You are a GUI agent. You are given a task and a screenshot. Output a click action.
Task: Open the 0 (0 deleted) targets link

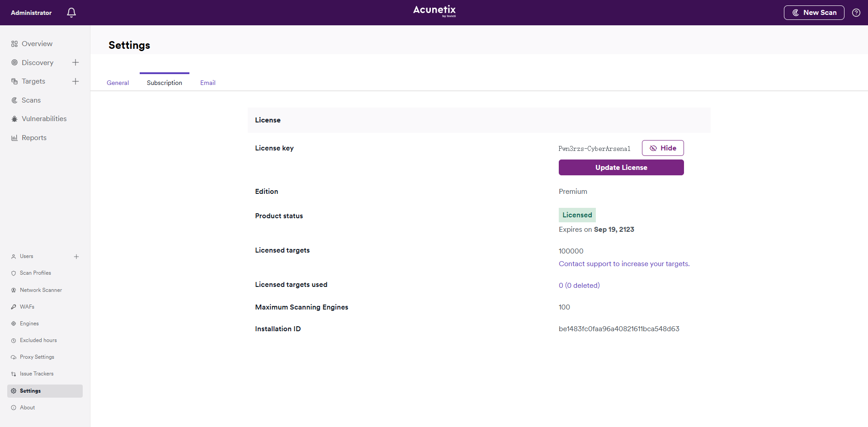pos(579,286)
